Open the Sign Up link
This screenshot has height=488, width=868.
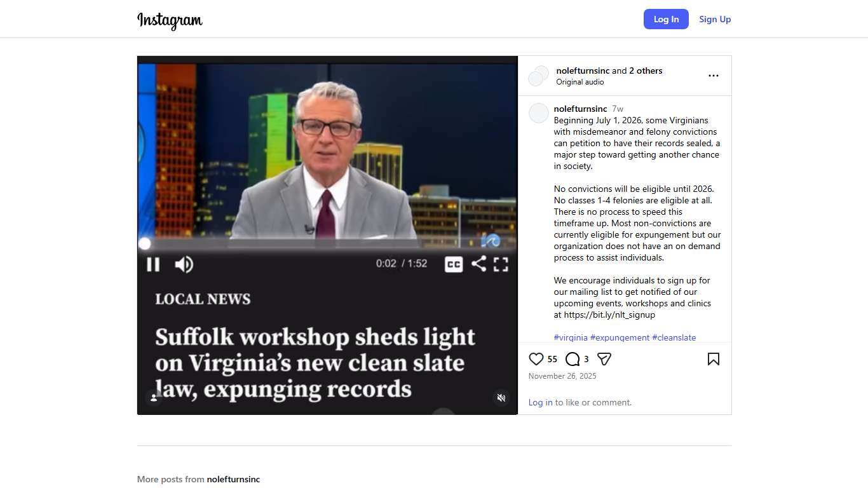pyautogui.click(x=715, y=19)
